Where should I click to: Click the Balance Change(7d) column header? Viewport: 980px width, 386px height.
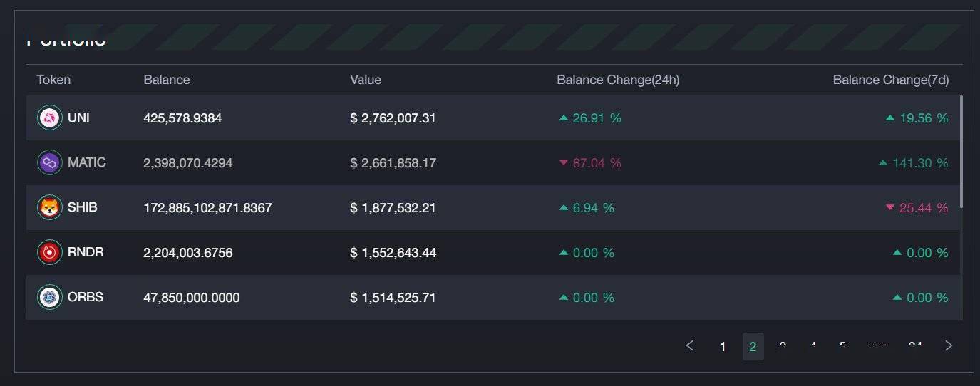pyautogui.click(x=891, y=80)
